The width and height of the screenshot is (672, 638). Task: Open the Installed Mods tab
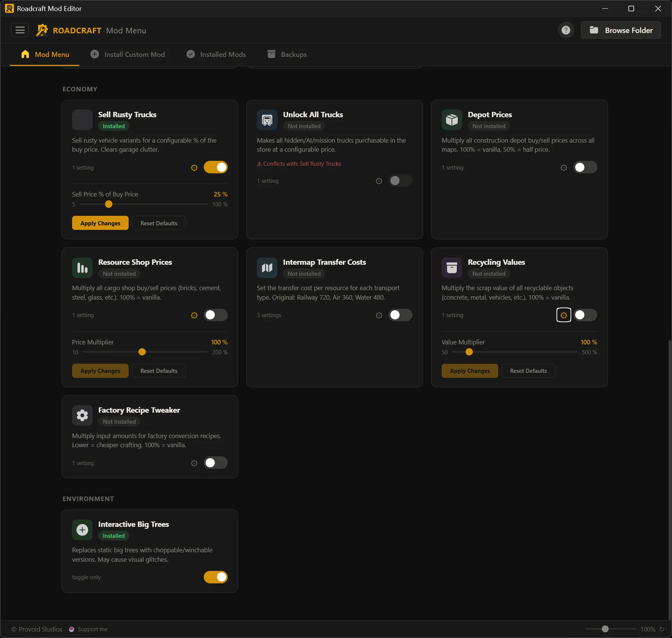(216, 55)
